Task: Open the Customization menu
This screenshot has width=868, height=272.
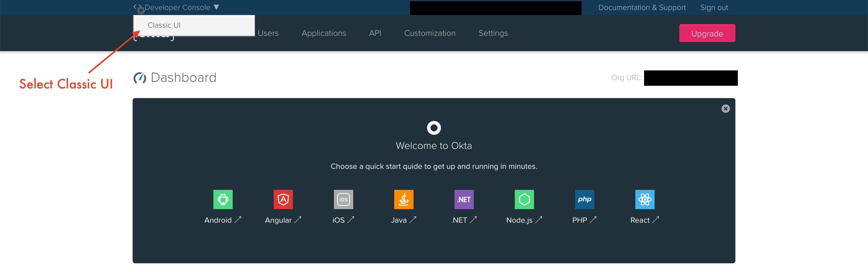Action: (x=430, y=33)
